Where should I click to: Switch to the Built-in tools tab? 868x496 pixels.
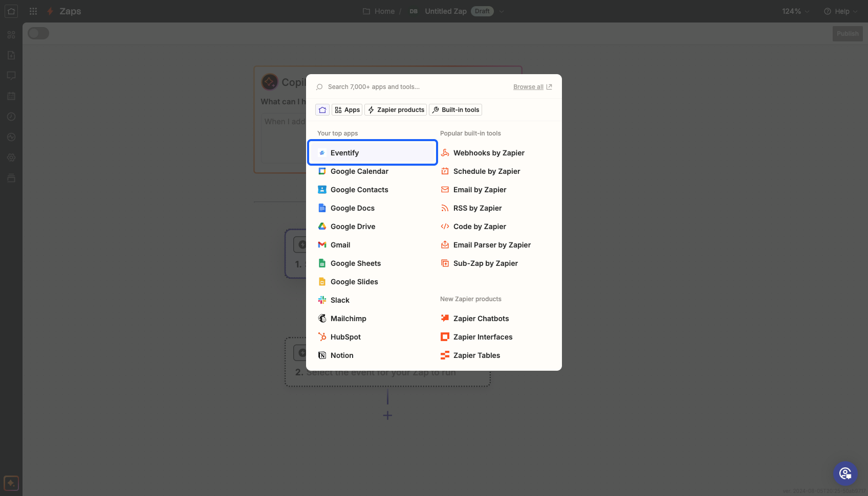click(x=455, y=110)
